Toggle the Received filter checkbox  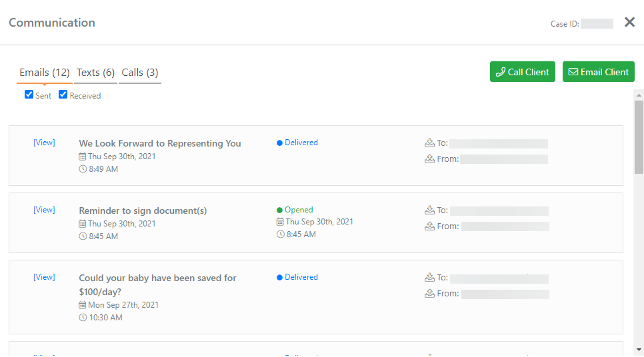point(63,95)
